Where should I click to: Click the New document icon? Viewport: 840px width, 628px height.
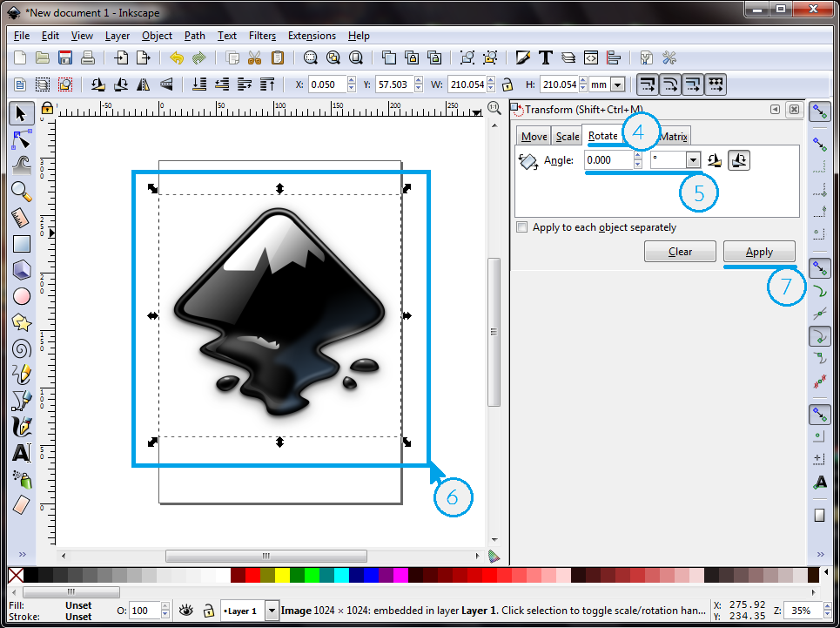click(x=20, y=57)
